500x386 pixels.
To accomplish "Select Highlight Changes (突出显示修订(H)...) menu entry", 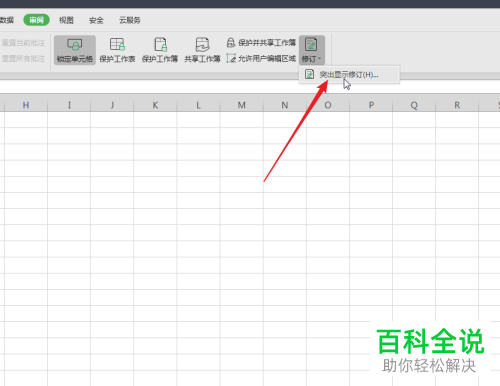I will pos(349,74).
